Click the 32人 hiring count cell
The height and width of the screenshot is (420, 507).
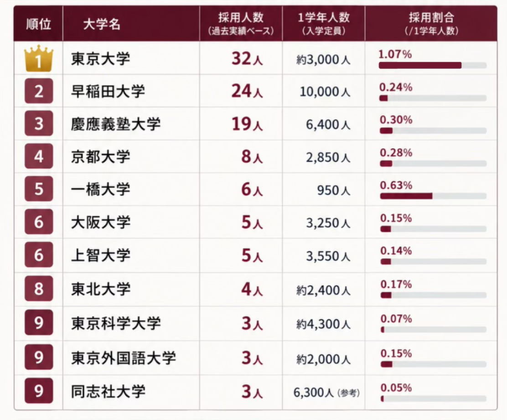tap(247, 59)
